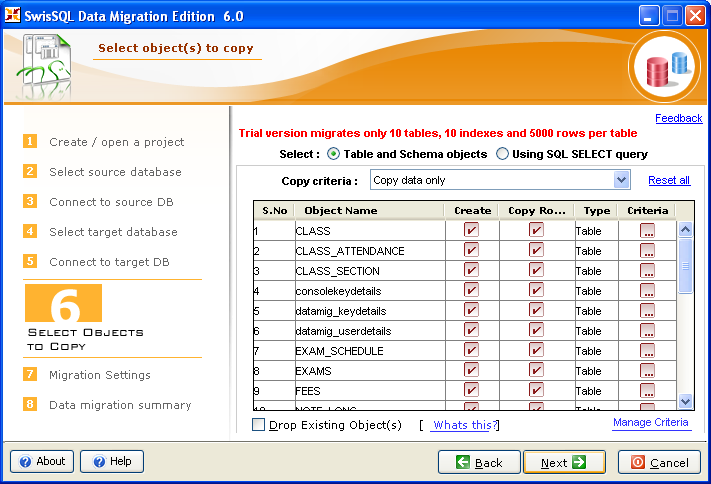Open the Copy criteria dropdown arrow

coord(621,180)
